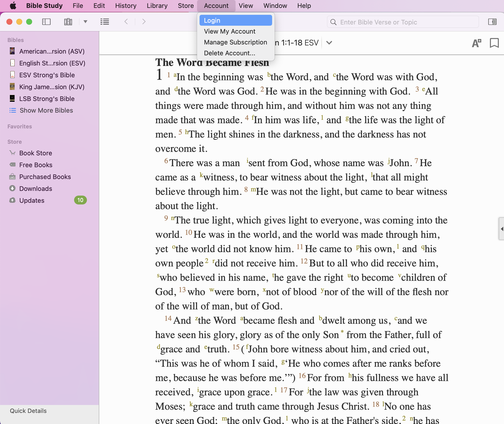The image size is (504, 424).
Task: Open the Book Store sidebar item
Action: [36, 153]
